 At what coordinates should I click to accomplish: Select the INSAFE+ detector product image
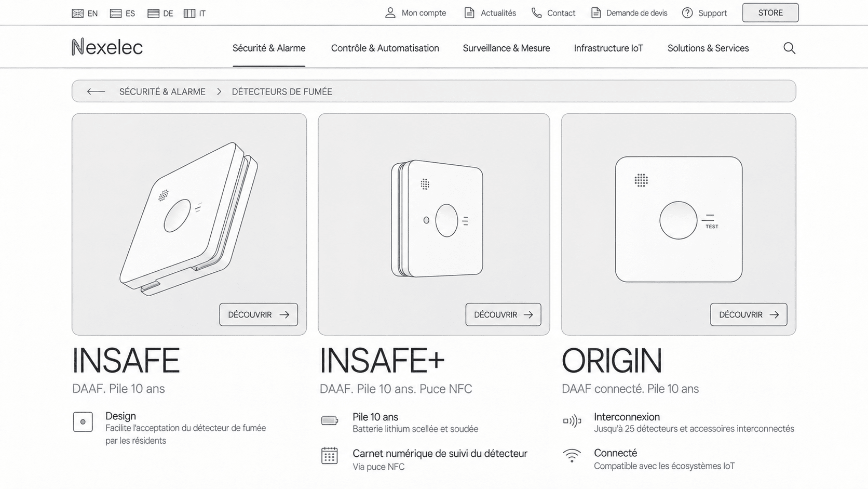(x=437, y=218)
